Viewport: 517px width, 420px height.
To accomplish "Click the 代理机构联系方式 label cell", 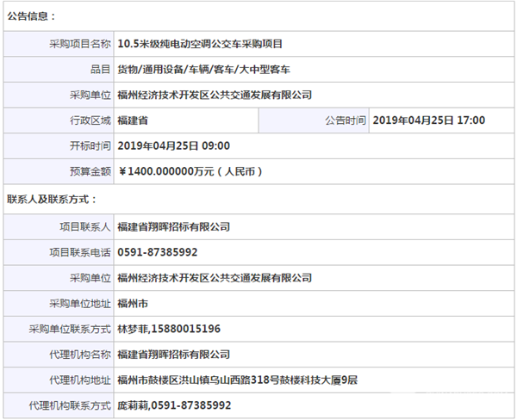I will click(71, 405).
